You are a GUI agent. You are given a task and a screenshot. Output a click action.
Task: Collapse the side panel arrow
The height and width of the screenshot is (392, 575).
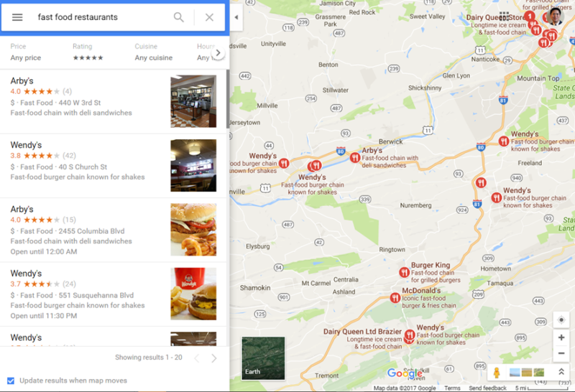236,17
